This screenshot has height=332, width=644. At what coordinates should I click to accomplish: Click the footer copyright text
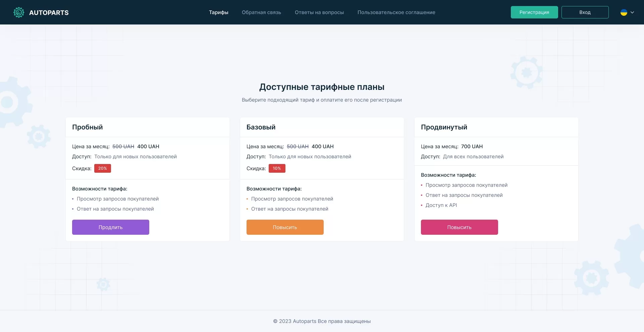pyautogui.click(x=322, y=321)
